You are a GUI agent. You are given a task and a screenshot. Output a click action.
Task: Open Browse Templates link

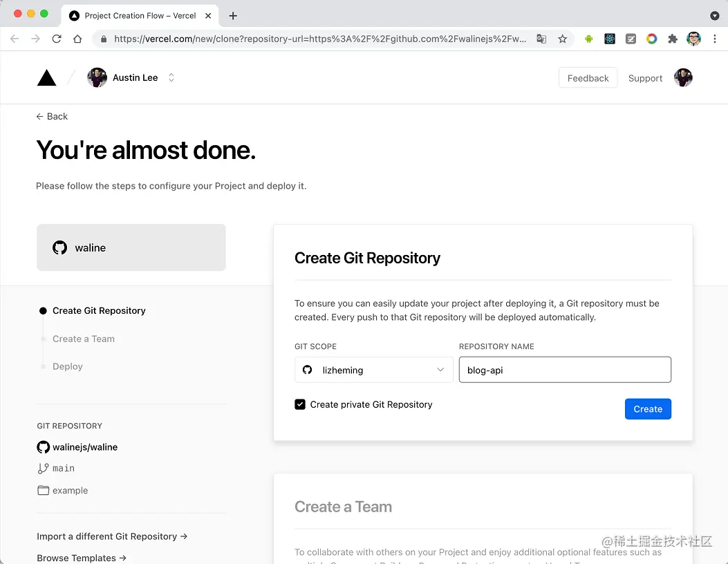coord(82,558)
